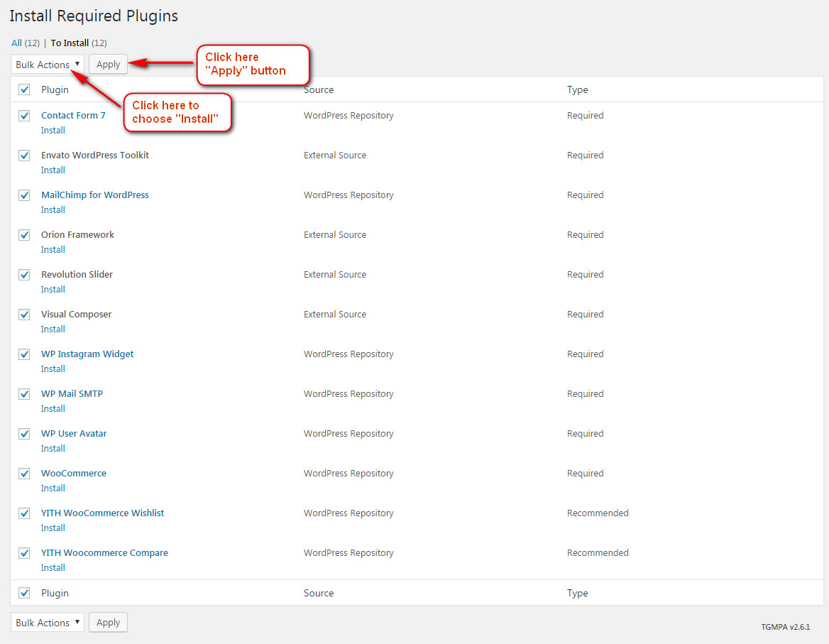Click the Source column label in table footer

[x=319, y=593]
